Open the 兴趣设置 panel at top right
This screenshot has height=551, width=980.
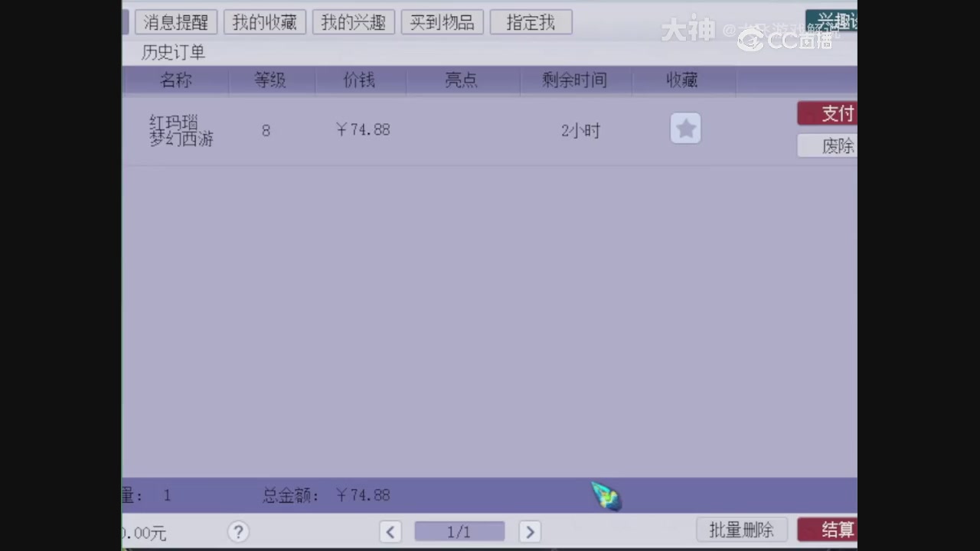point(835,21)
